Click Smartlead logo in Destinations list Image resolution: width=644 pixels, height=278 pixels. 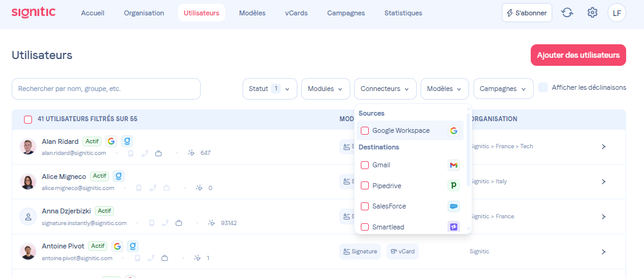click(453, 227)
